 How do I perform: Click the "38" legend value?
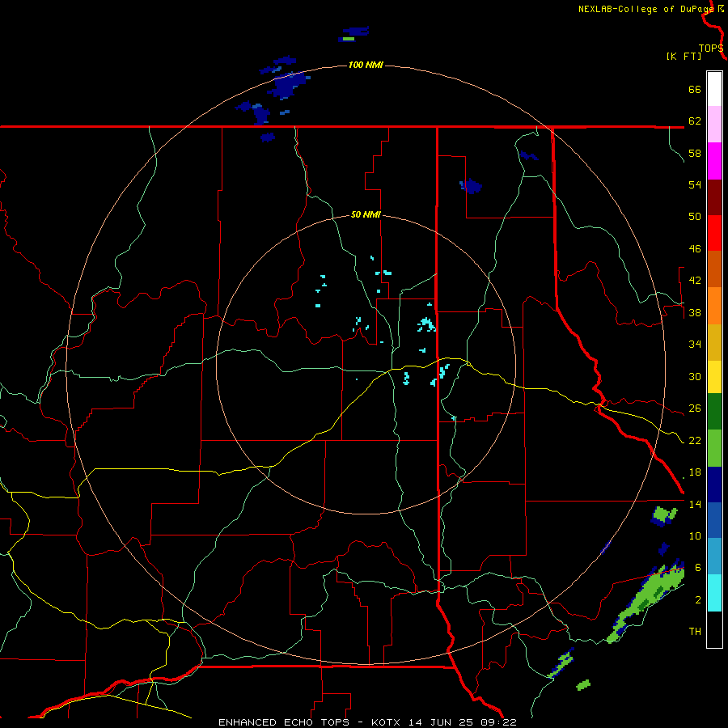coord(695,312)
